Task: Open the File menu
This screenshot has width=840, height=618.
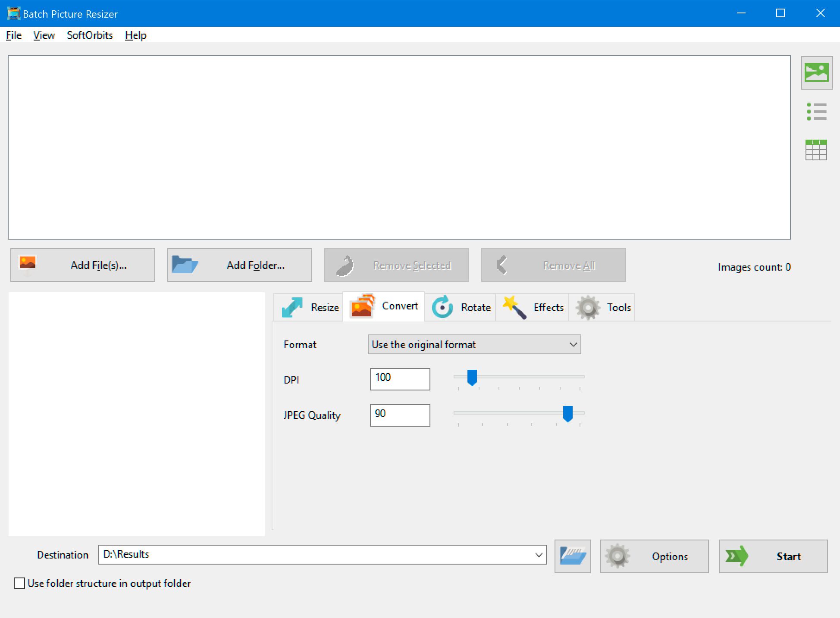Action: click(x=14, y=35)
